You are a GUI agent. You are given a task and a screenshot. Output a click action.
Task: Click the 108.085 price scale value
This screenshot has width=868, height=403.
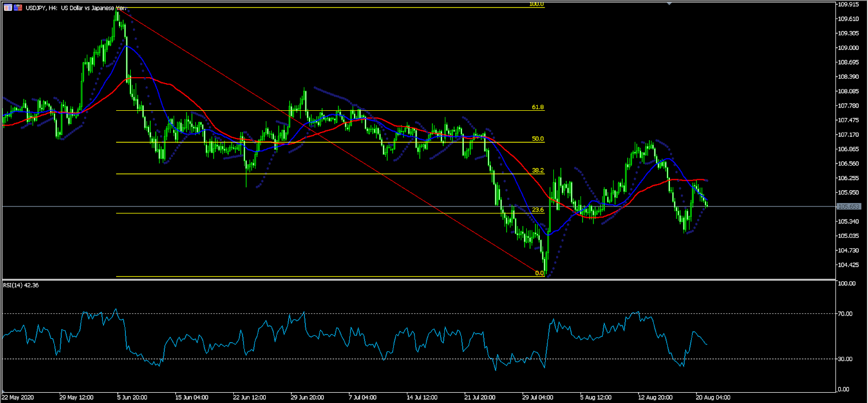coord(848,91)
